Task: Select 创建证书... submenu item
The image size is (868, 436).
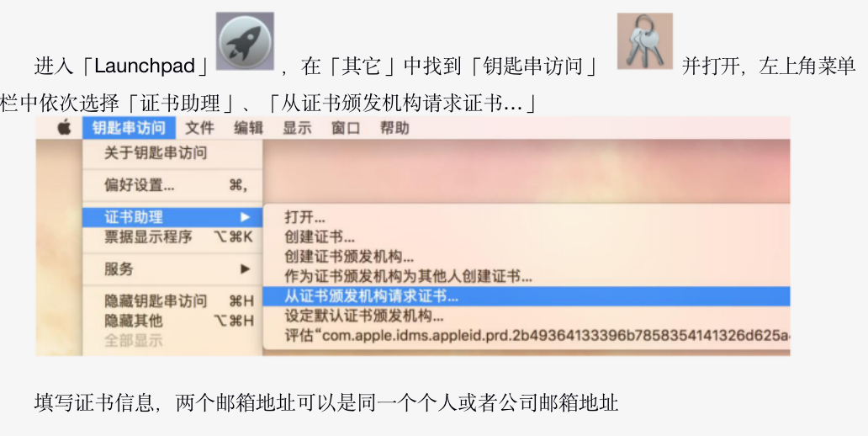Action: [x=526, y=237]
